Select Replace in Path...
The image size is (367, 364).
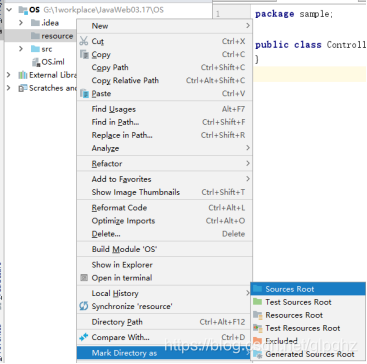(x=165, y=135)
